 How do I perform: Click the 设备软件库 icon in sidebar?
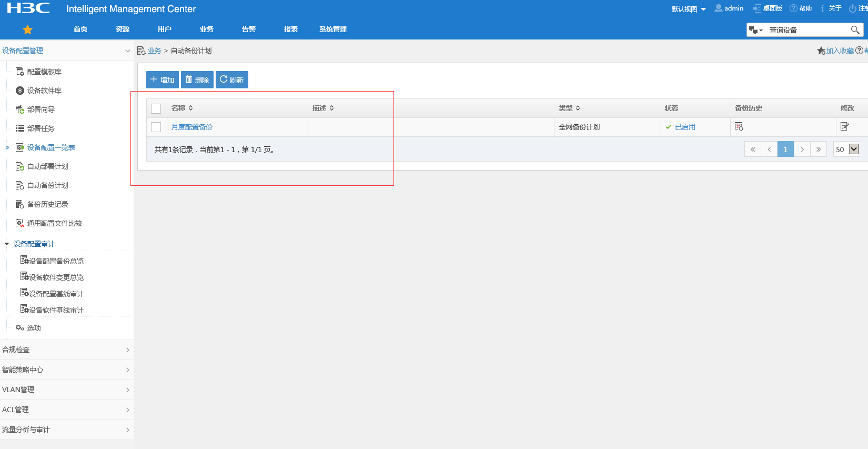(20, 91)
